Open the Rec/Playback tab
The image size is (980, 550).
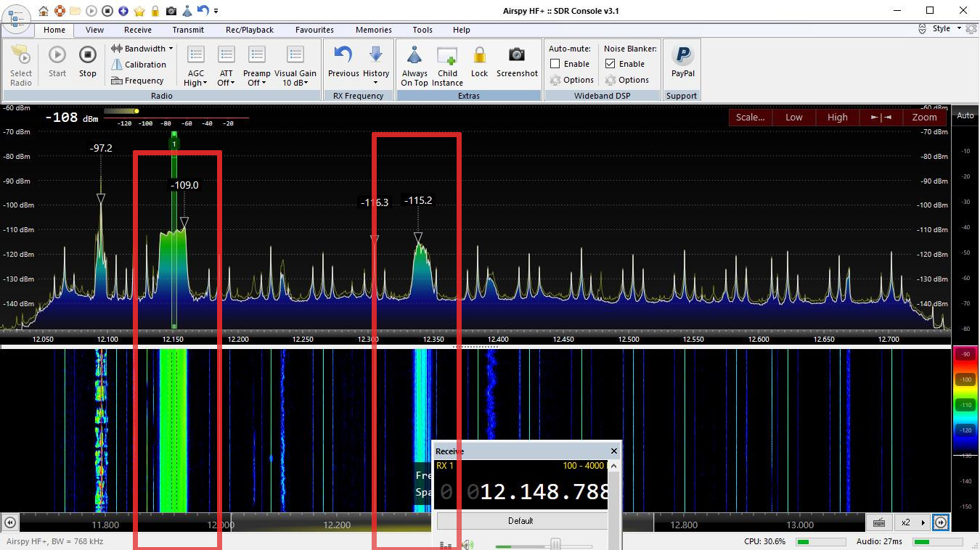(x=250, y=30)
